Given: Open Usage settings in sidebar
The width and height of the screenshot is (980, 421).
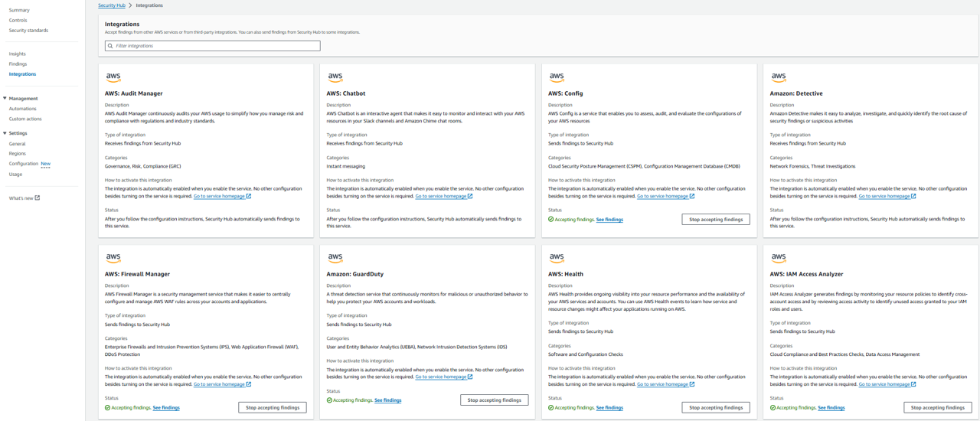Looking at the screenshot, I should (x=15, y=175).
